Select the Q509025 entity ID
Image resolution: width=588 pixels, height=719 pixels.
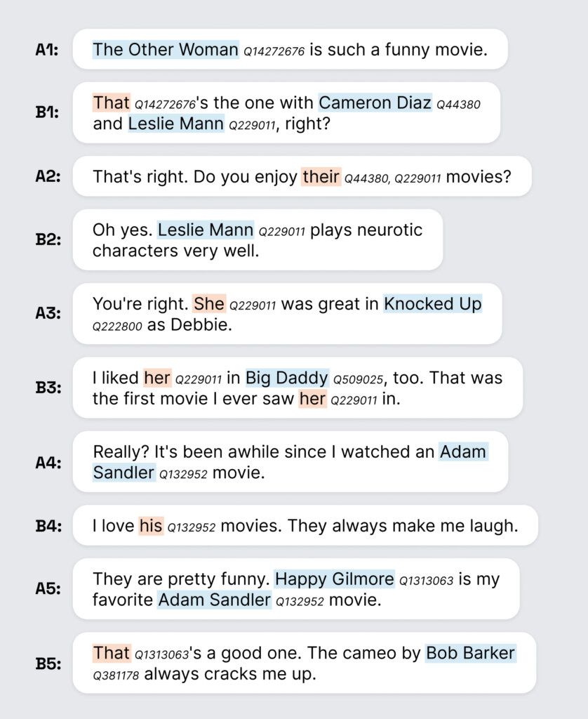(x=358, y=380)
